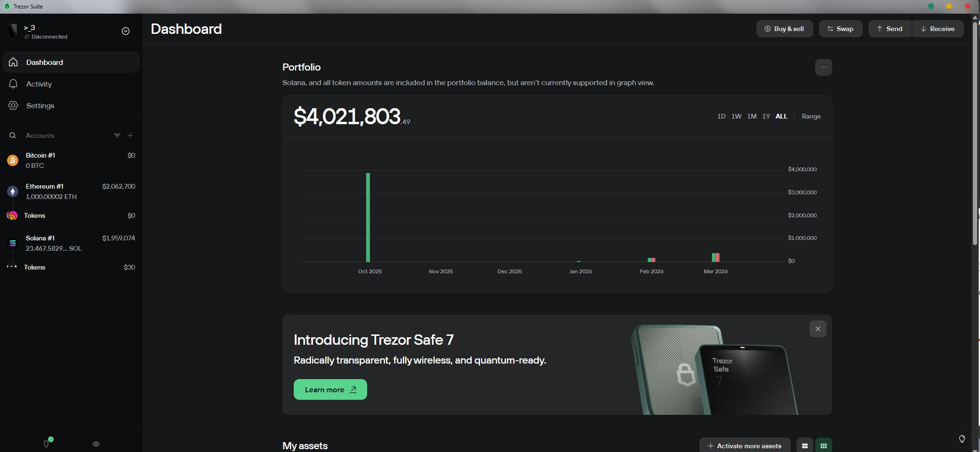Click the Trezor Safe 7 device image
980x452 pixels.
click(714, 370)
